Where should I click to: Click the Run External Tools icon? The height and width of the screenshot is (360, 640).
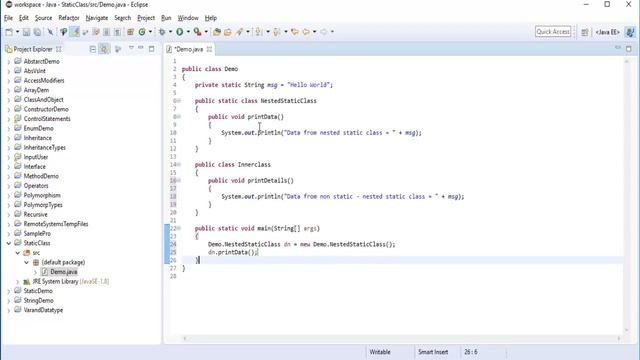pyautogui.click(x=198, y=32)
